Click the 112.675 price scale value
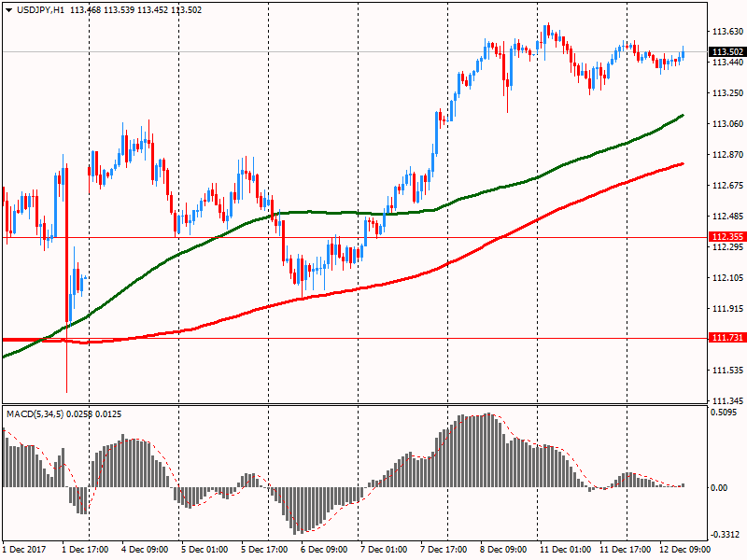The height and width of the screenshot is (560, 747). (727, 185)
